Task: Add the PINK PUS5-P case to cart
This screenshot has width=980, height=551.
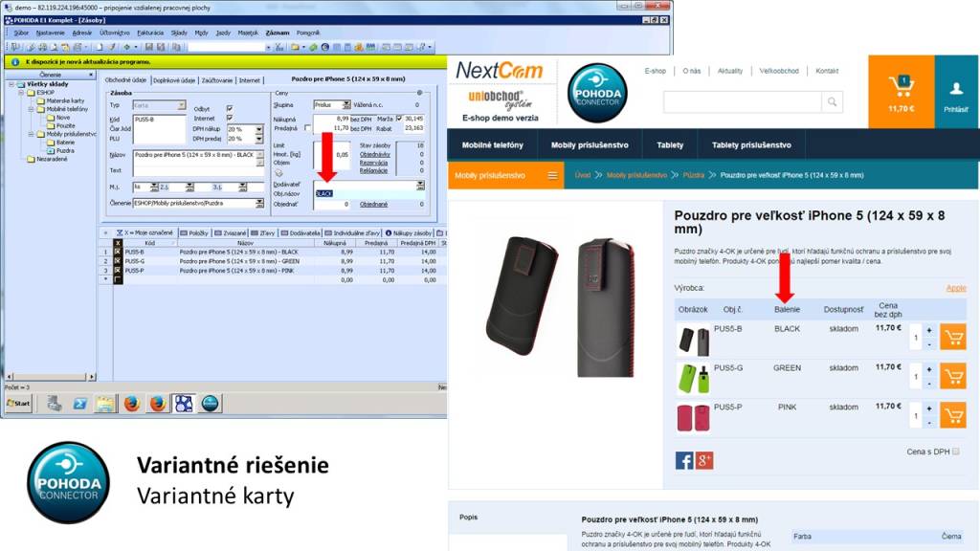Action: (953, 415)
